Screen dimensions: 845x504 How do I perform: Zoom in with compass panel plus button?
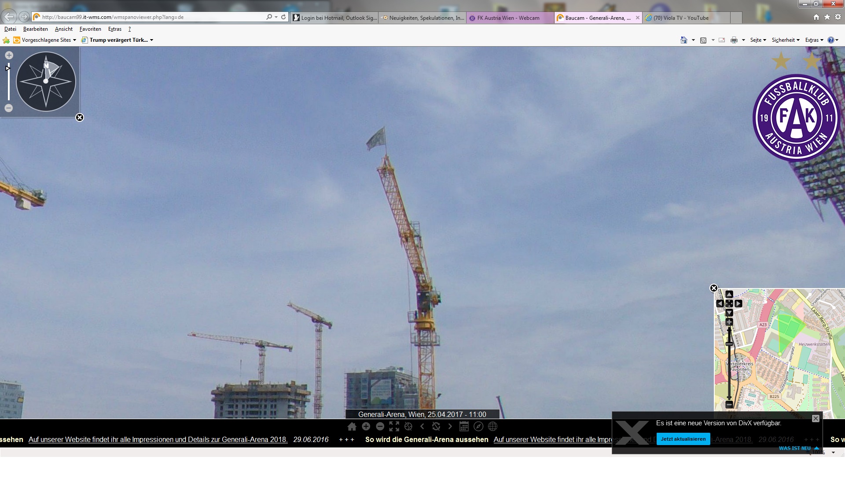9,55
